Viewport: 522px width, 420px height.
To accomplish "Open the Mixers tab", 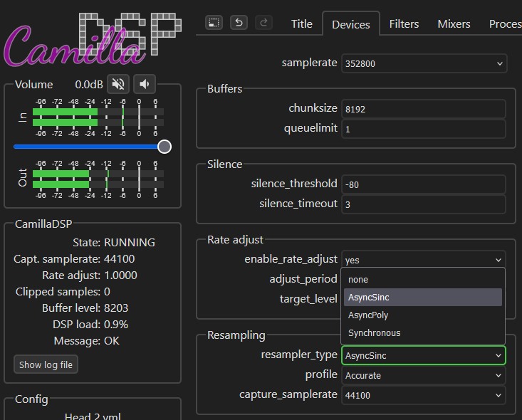I will [454, 23].
